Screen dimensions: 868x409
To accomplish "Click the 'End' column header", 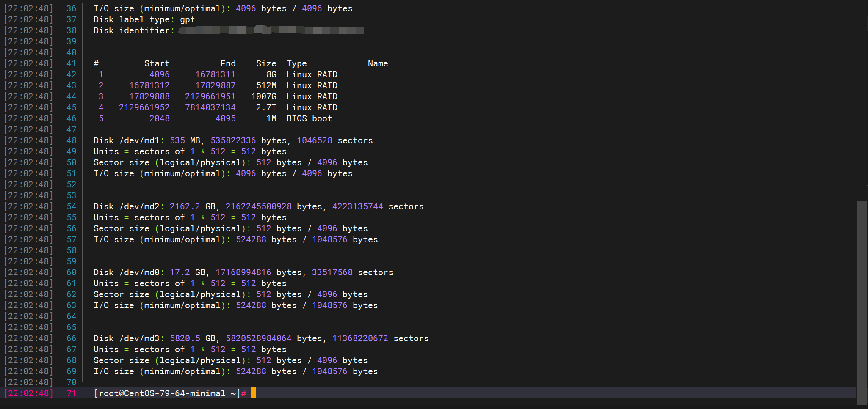I will (228, 63).
